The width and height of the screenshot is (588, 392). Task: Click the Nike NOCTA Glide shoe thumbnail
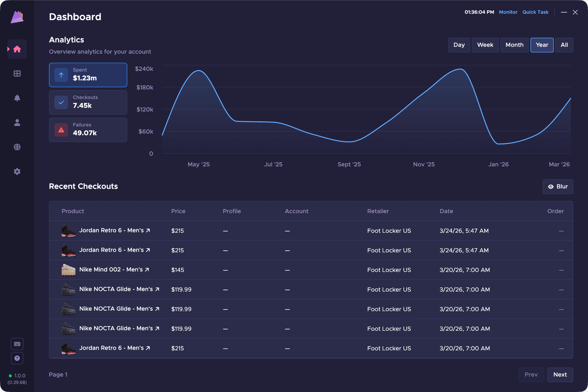tap(68, 289)
